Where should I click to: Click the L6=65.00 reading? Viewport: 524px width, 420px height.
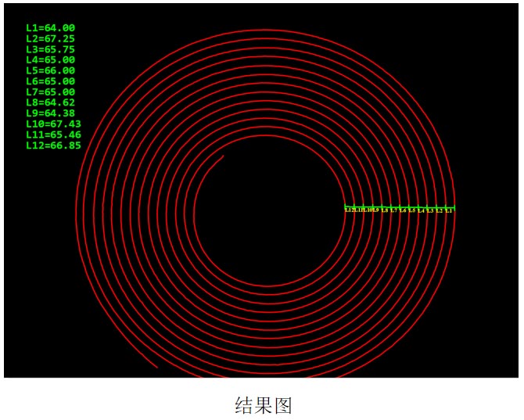[50, 81]
